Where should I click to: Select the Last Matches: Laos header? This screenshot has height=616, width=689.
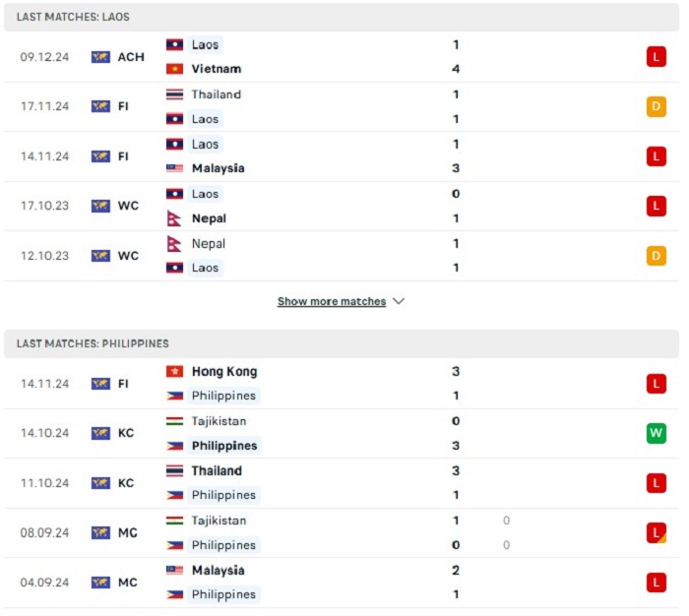[342, 17]
